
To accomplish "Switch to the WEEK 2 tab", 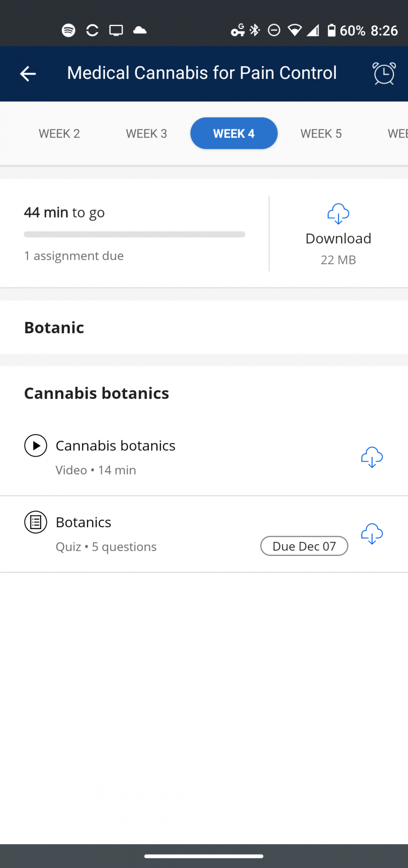I will [59, 134].
